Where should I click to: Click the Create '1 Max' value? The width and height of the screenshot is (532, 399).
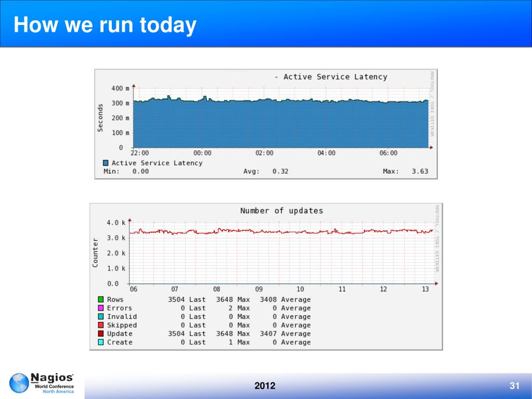239,342
